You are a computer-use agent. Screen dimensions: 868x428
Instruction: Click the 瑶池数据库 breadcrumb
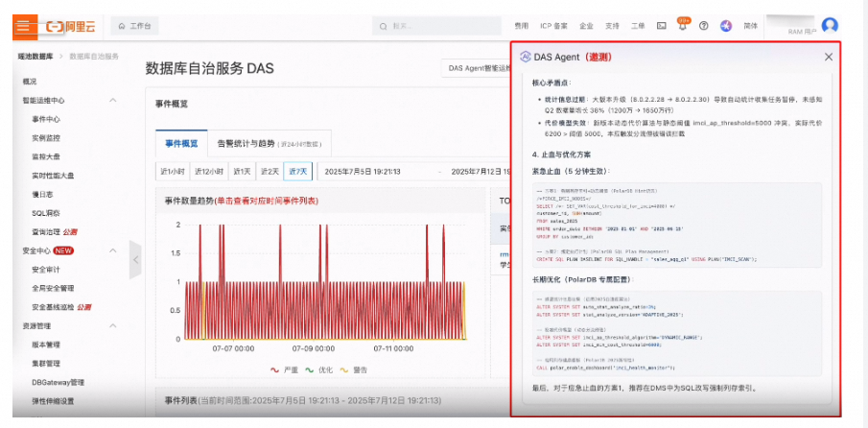[x=35, y=57]
